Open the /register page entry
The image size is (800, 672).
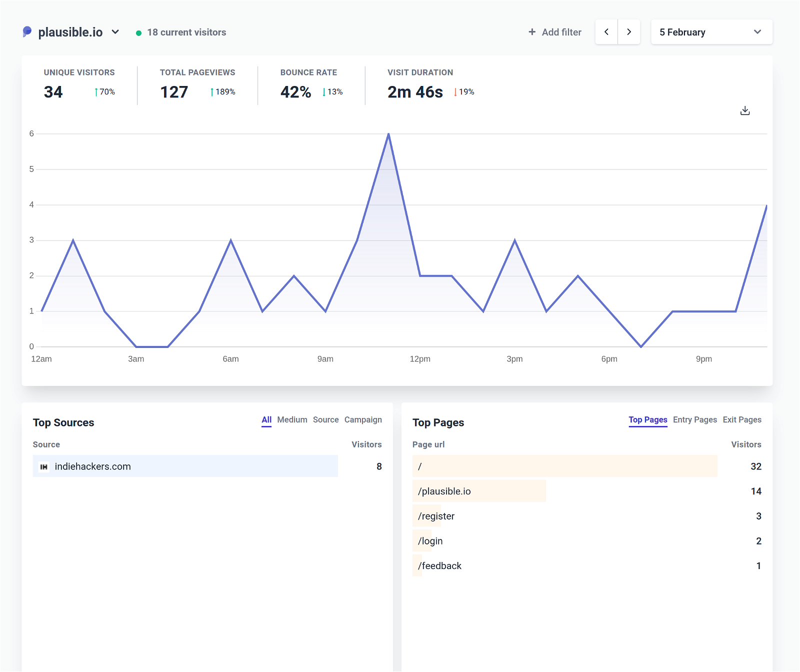tap(436, 516)
